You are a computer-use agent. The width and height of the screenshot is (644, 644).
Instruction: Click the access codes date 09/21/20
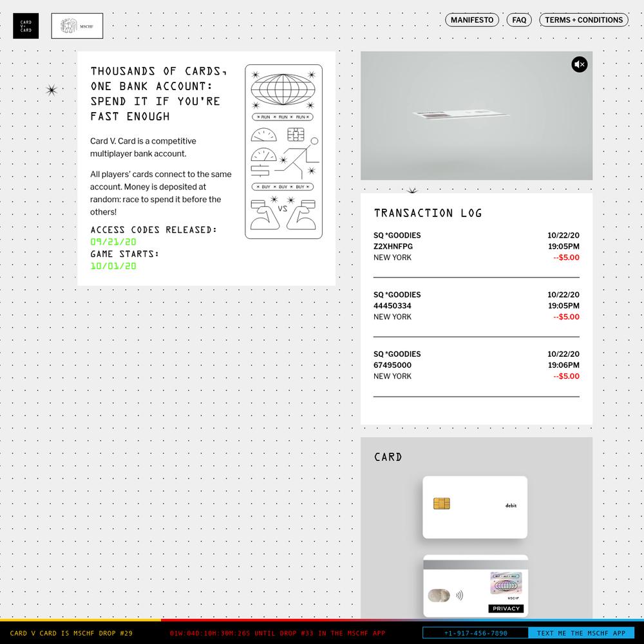pos(113,242)
